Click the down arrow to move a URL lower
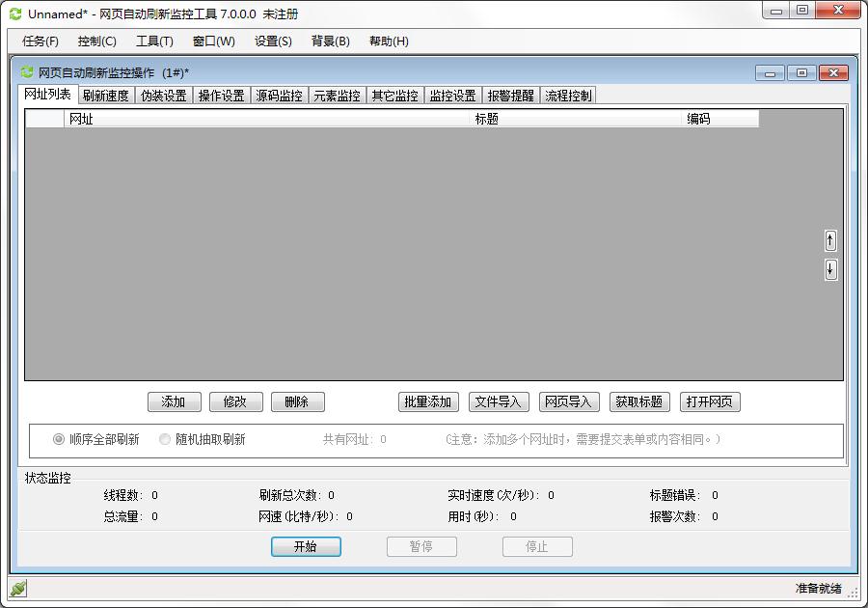Screen dimensions: 868x608 point(830,269)
